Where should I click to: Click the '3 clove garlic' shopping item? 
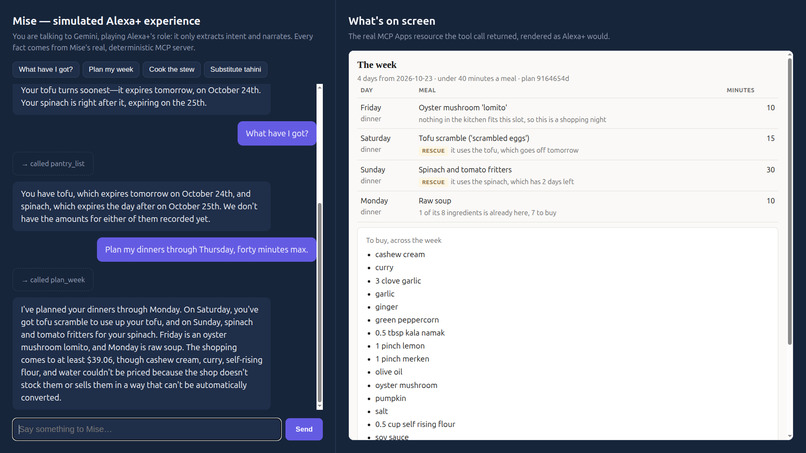(x=398, y=281)
